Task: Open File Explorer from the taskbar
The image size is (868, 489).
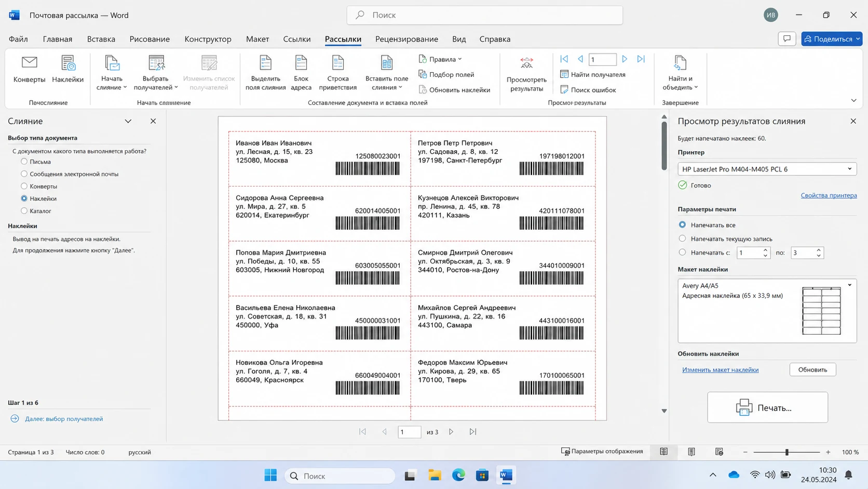Action: click(x=435, y=475)
